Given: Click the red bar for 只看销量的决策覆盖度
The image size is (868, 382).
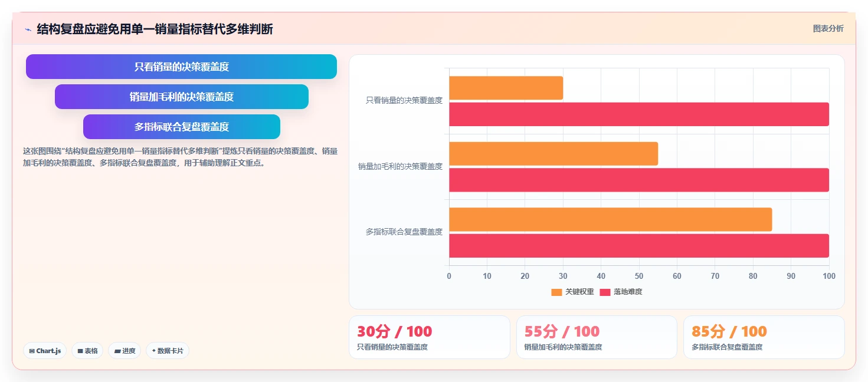Looking at the screenshot, I should coord(639,114).
